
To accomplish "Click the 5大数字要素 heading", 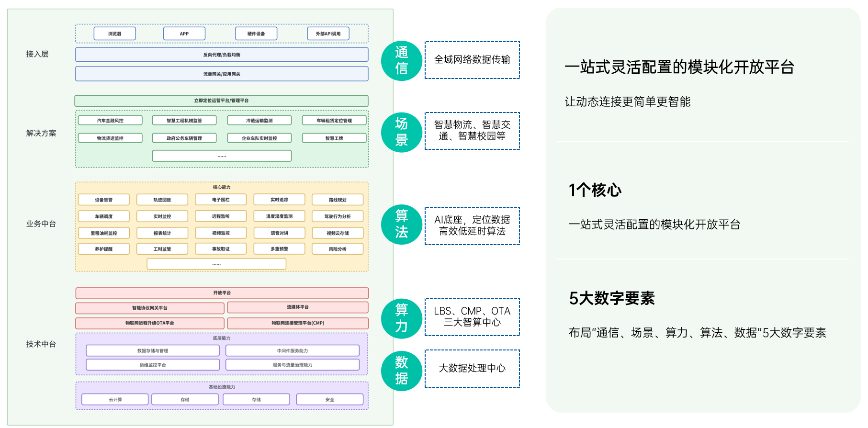I will point(611,298).
